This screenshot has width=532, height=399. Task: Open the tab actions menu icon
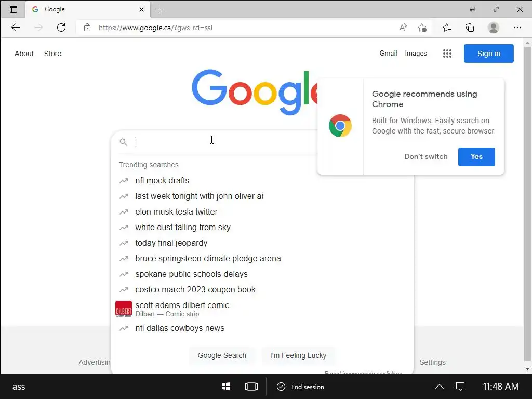click(13, 9)
